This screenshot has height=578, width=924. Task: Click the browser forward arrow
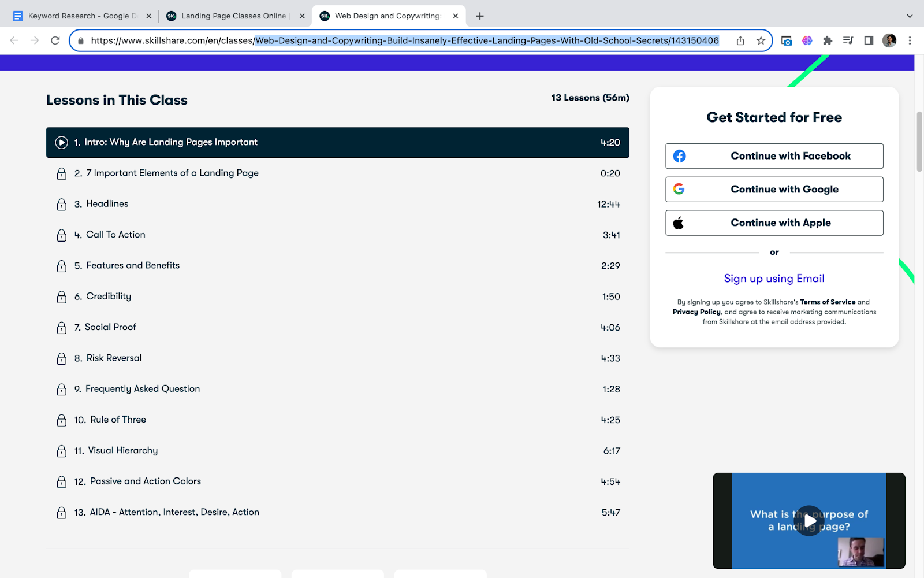coord(35,40)
